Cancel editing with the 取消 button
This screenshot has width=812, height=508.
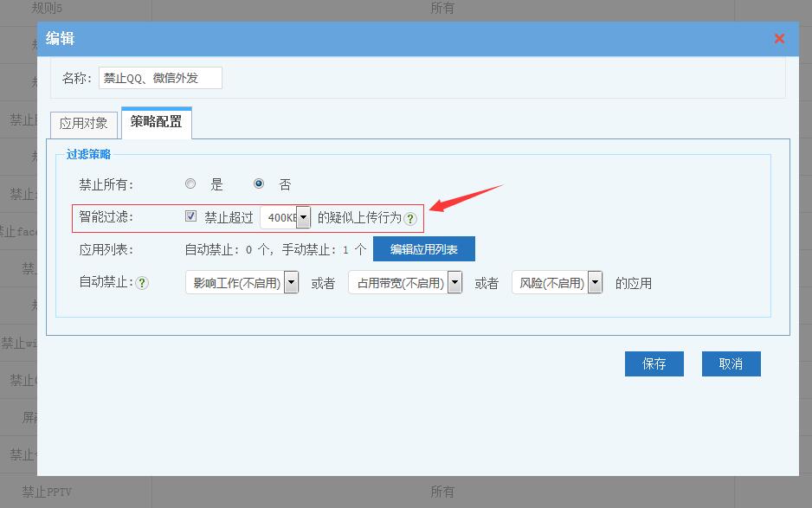[x=731, y=363]
